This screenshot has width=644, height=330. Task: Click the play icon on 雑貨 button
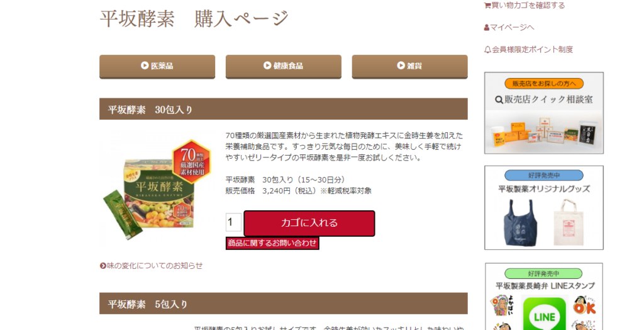pos(401,65)
